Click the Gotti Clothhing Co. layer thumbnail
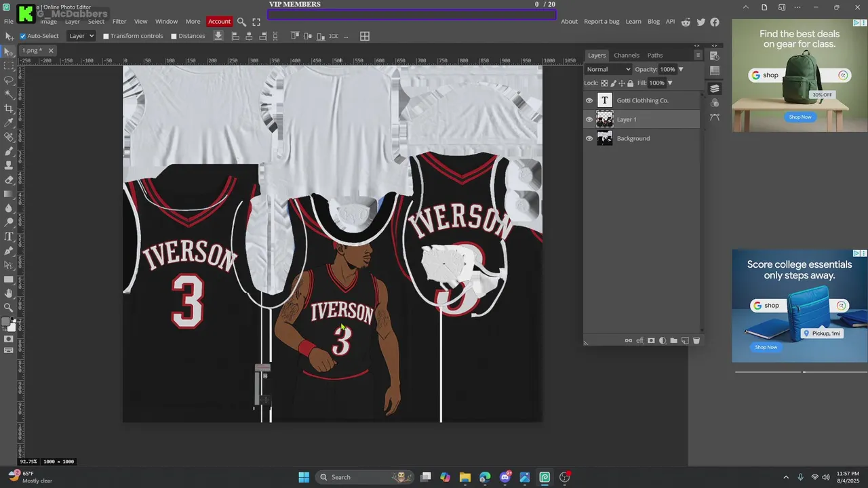 click(x=604, y=100)
